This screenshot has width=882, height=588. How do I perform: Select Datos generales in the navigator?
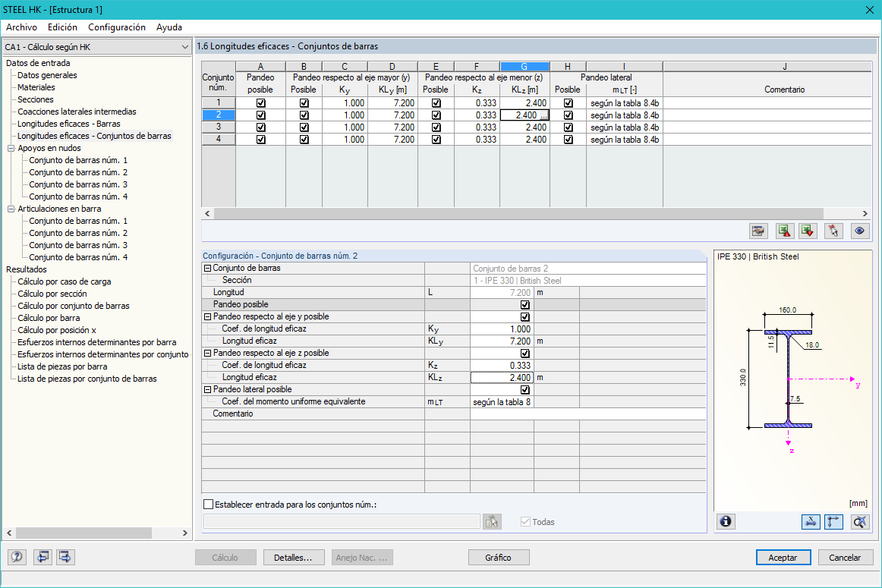pyautogui.click(x=47, y=75)
